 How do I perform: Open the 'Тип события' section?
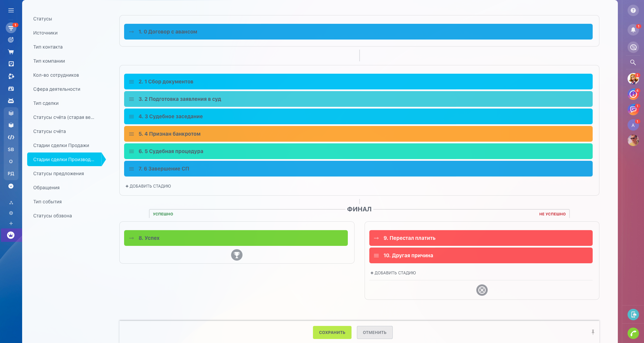[47, 202]
